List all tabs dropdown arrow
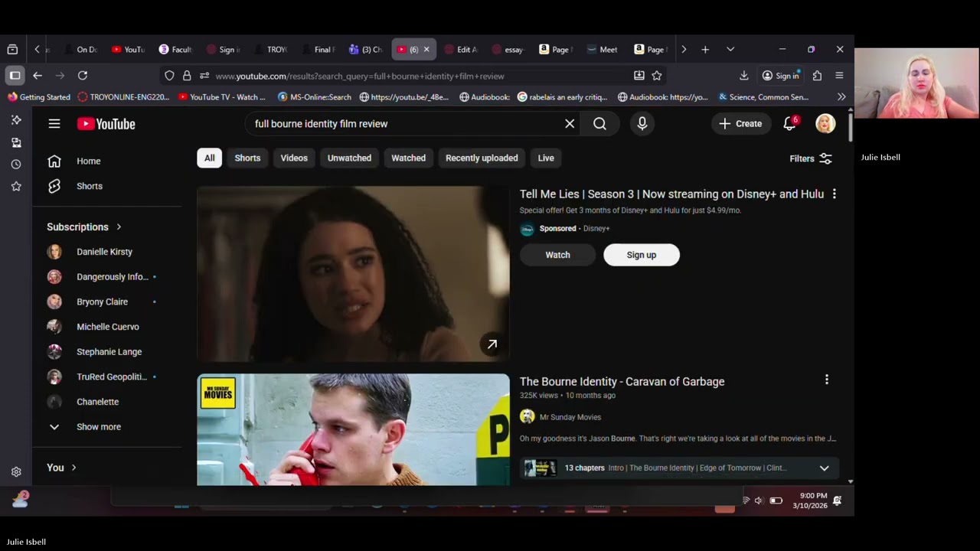980x551 pixels. (730, 50)
